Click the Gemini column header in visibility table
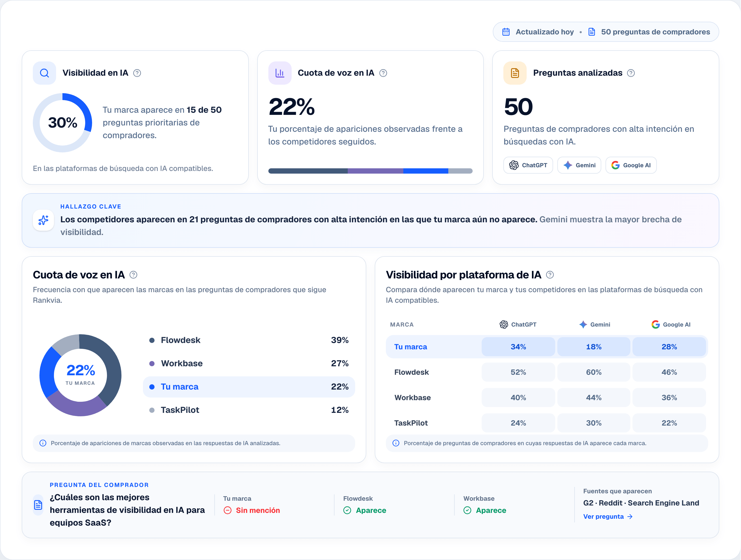This screenshot has width=741, height=560. 594,324
